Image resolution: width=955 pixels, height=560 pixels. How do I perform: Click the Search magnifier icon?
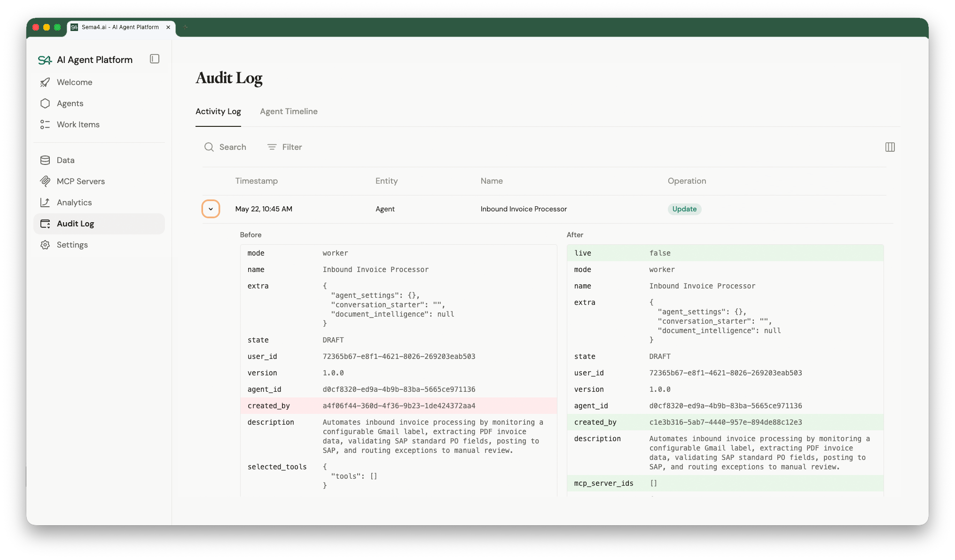pos(209,147)
